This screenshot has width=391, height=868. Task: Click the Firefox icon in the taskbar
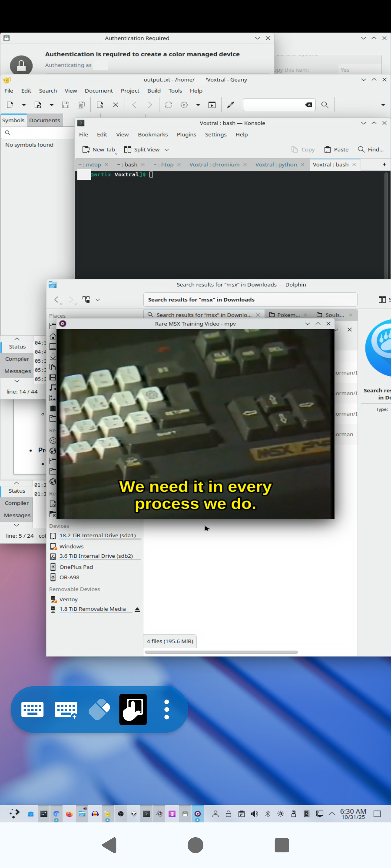tap(69, 814)
